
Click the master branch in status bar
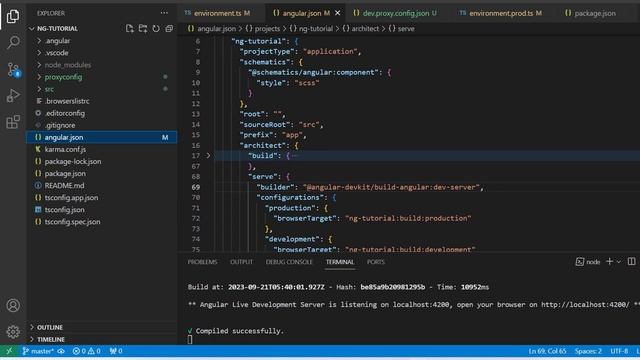[38, 351]
